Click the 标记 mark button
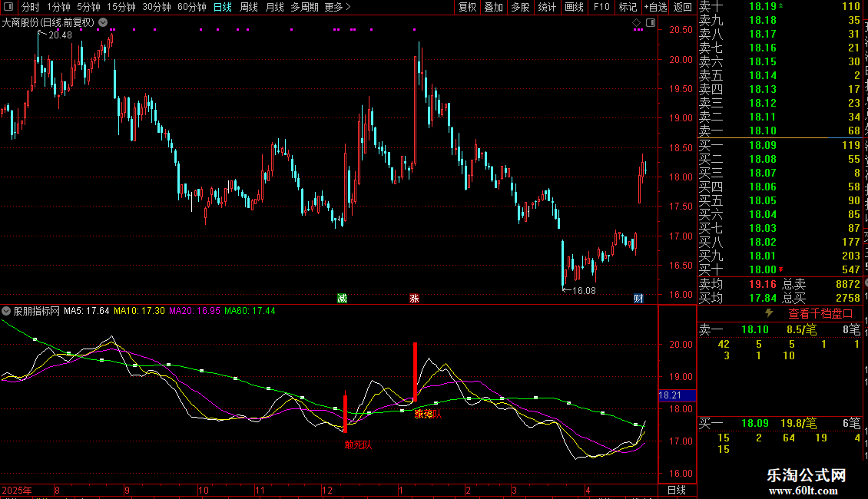Viewport: 868px width, 499px height. 628,7
